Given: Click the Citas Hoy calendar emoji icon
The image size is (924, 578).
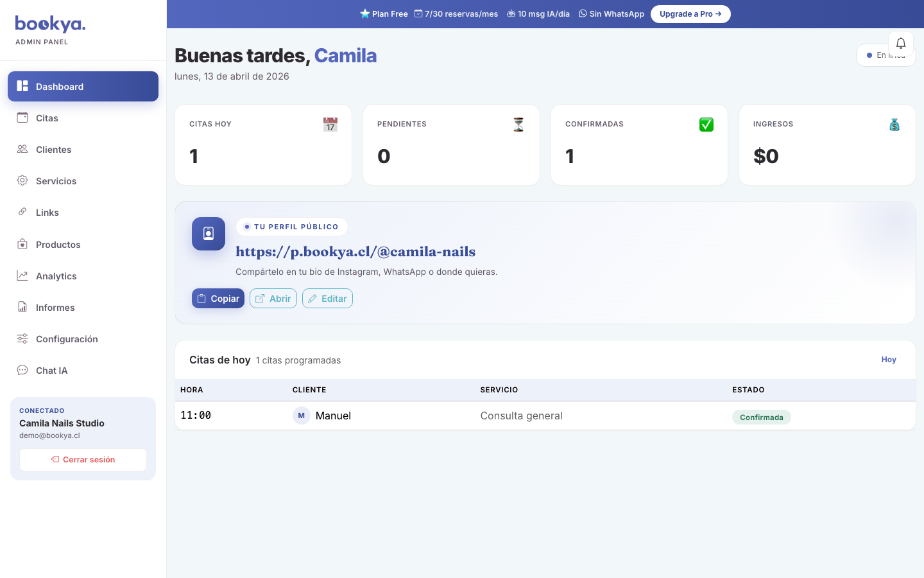Looking at the screenshot, I should [x=330, y=125].
